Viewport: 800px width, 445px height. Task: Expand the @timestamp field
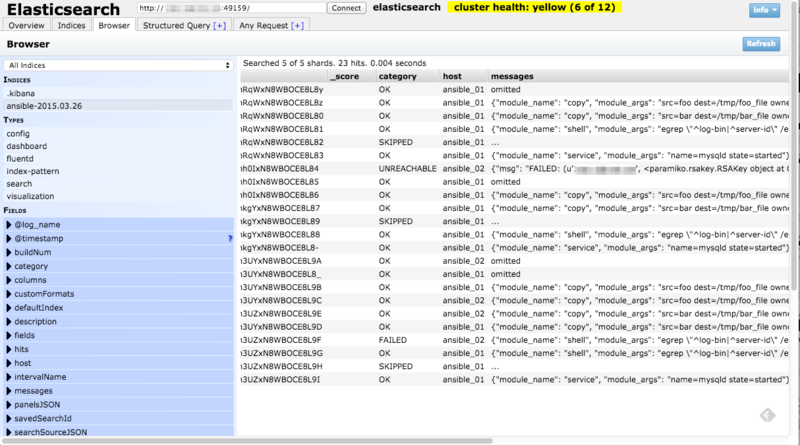[x=118, y=238]
